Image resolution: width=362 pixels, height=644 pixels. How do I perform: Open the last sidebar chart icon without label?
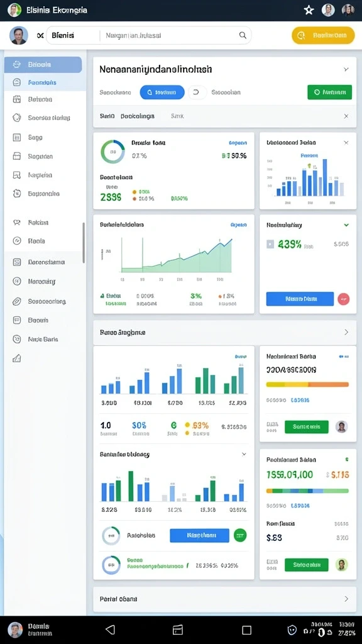[17, 358]
